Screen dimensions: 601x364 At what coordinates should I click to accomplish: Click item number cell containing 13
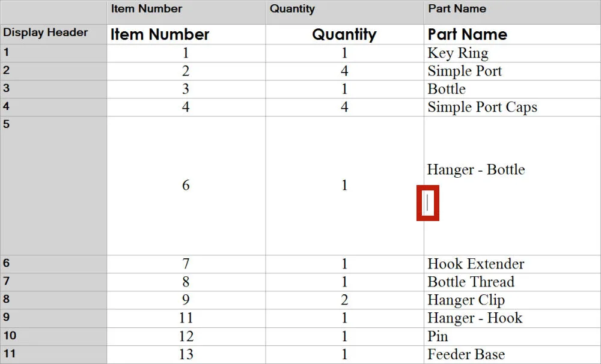(x=186, y=355)
